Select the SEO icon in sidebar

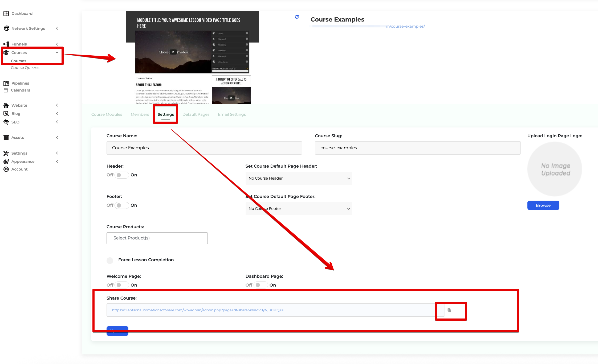(6, 122)
